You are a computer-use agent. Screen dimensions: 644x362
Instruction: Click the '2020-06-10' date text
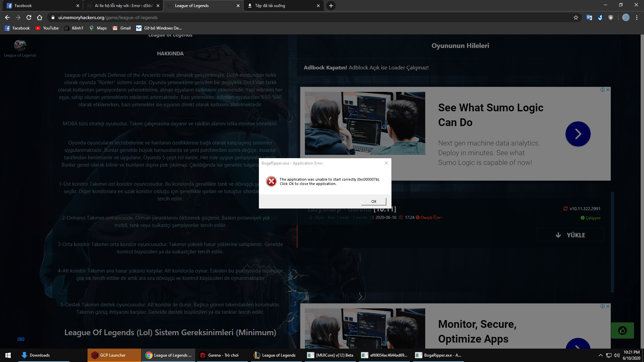(x=386, y=218)
